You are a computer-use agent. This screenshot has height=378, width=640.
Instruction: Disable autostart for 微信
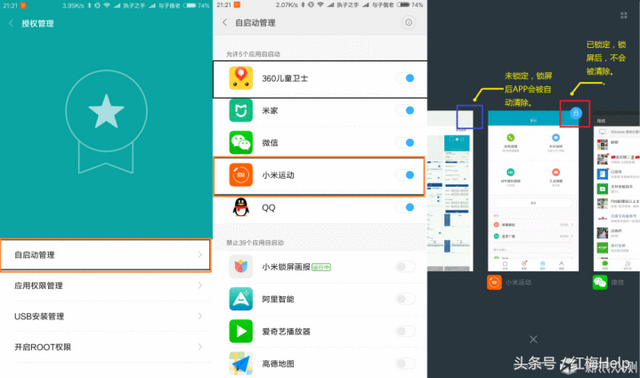coord(405,142)
